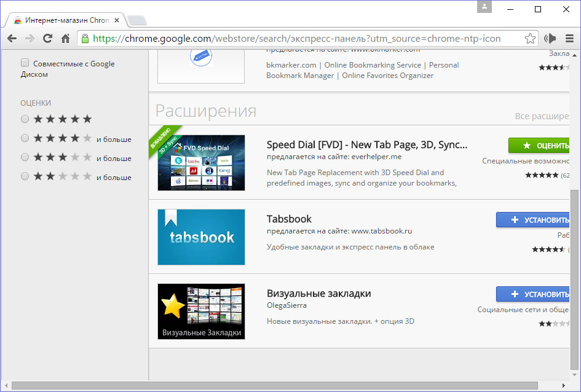The image size is (581, 392).
Task: Select the two stars и больше filter
Action: pos(25,176)
